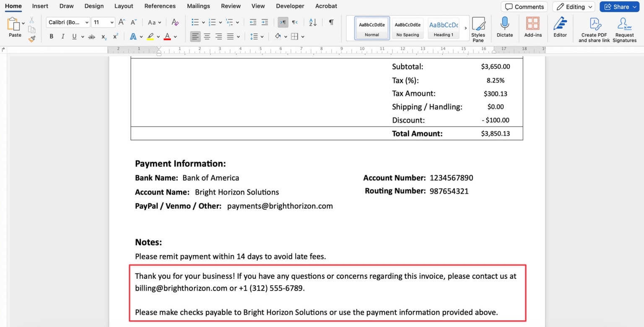The width and height of the screenshot is (644, 327).
Task: Open Request Signatures
Action: click(x=624, y=28)
